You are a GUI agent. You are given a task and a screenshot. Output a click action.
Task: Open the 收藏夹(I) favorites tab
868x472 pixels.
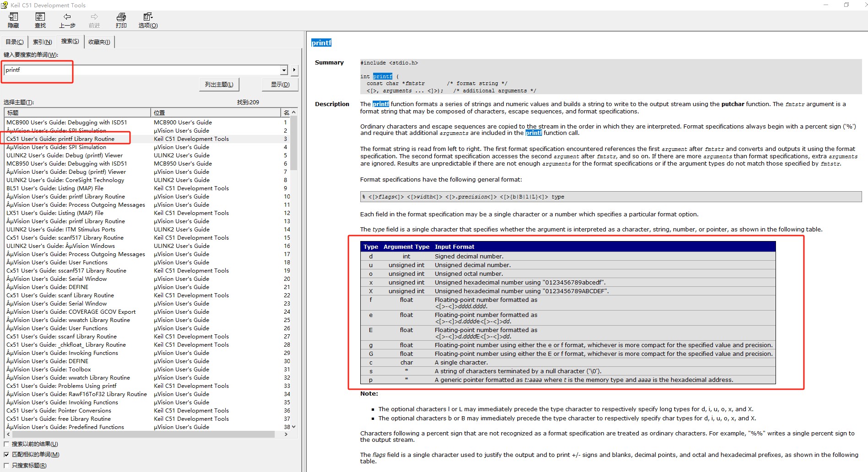[99, 42]
